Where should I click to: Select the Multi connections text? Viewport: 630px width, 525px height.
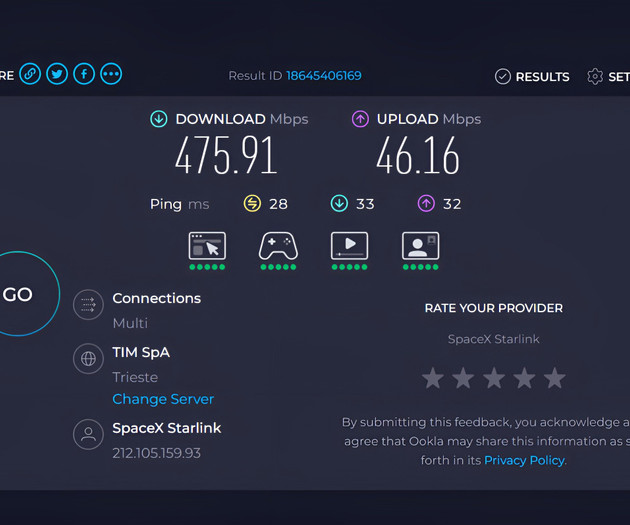coord(130,323)
